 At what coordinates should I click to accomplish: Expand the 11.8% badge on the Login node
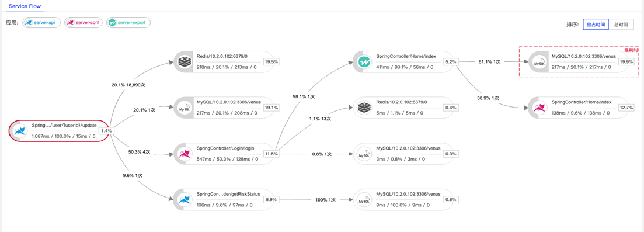tap(271, 154)
